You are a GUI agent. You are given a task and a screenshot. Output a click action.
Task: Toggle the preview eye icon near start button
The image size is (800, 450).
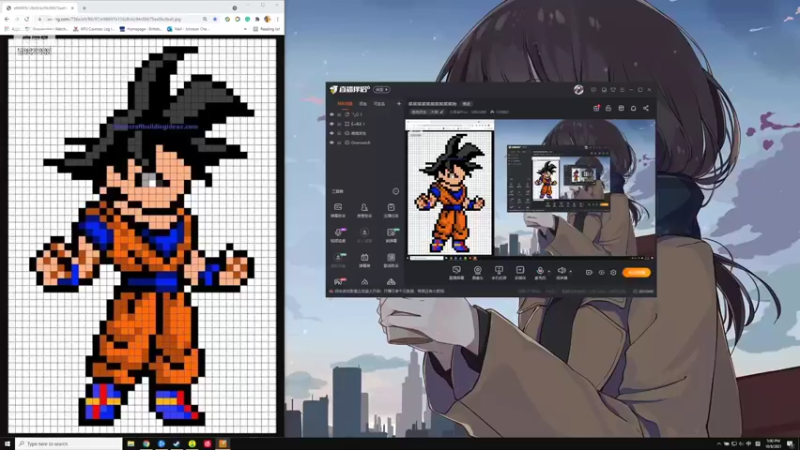coord(602,273)
